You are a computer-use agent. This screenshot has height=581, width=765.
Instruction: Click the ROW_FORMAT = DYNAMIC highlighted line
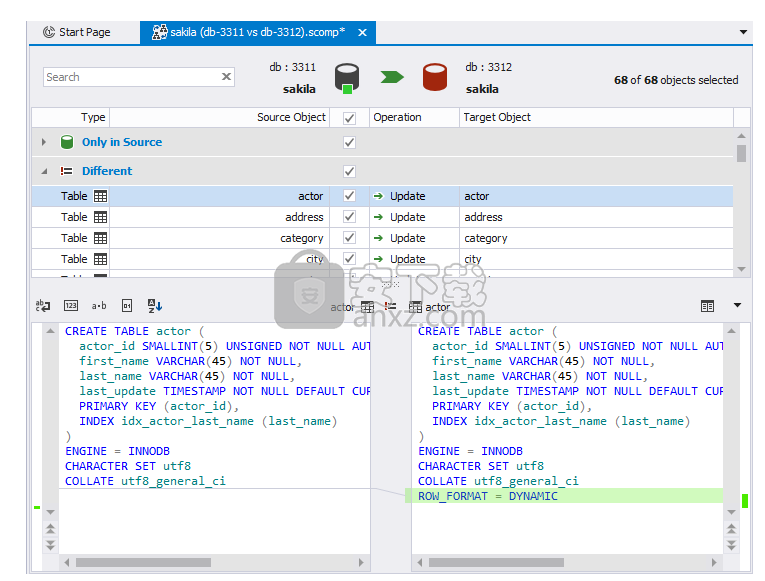pos(564,496)
